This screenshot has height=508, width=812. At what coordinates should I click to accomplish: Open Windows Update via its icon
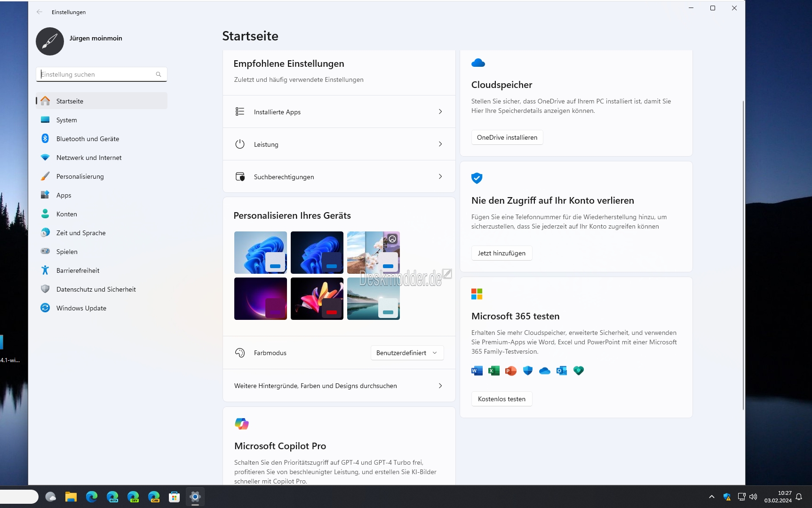pos(45,308)
